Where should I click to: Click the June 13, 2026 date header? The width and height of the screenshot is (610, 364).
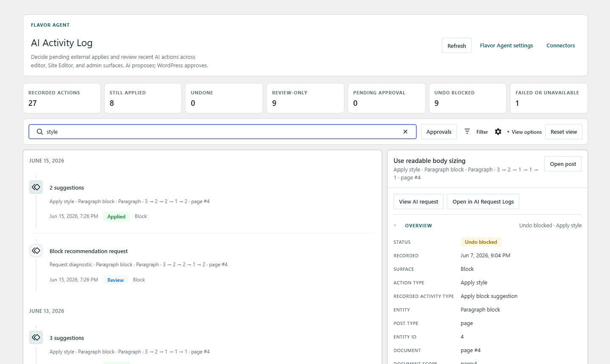coord(47,311)
